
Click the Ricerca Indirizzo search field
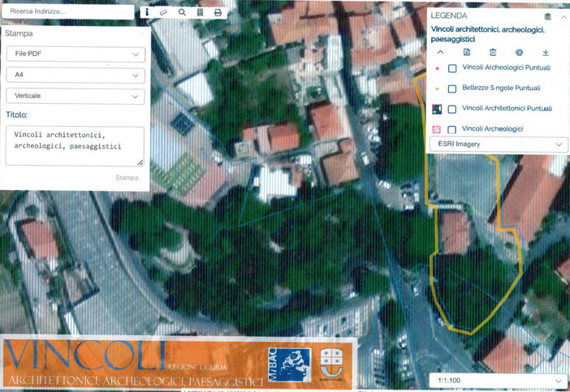pyautogui.click(x=67, y=12)
